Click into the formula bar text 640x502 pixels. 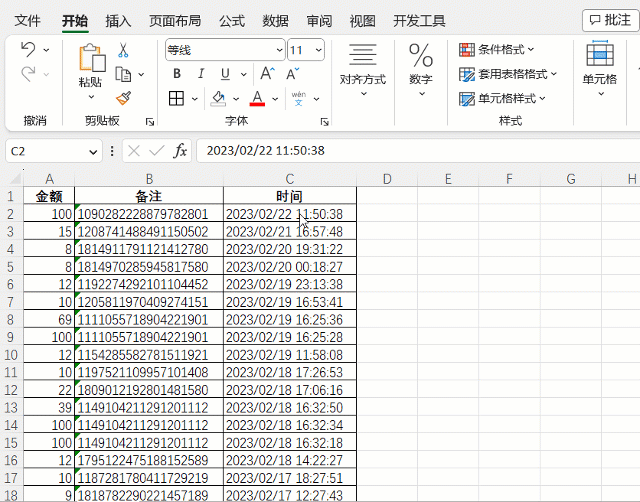[x=418, y=151]
